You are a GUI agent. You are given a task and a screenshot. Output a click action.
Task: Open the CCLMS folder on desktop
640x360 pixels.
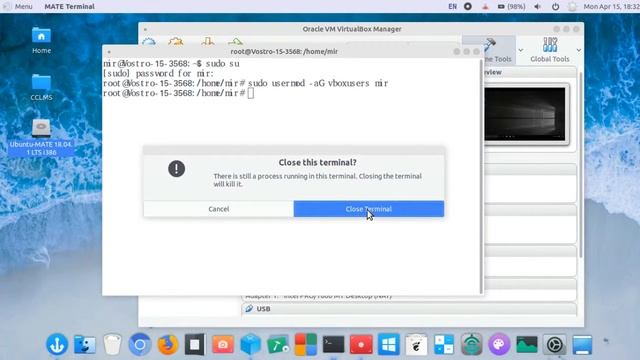point(41,87)
